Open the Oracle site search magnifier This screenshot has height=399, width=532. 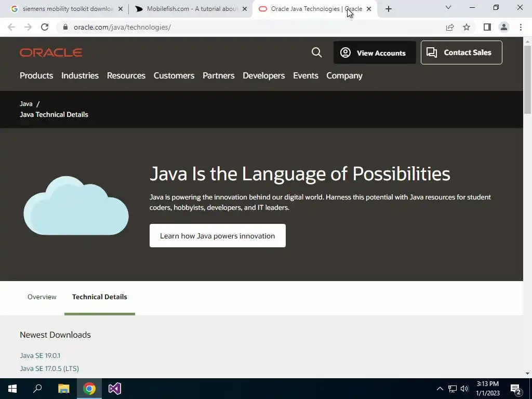pos(316,52)
